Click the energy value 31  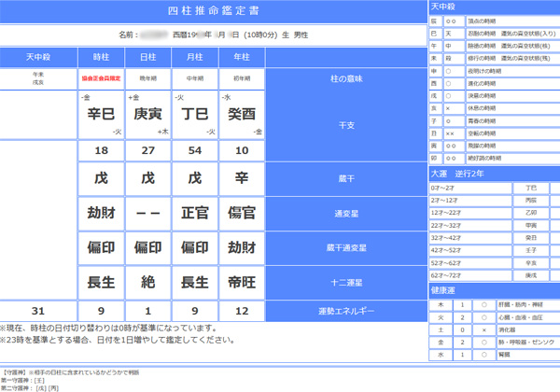click(38, 311)
